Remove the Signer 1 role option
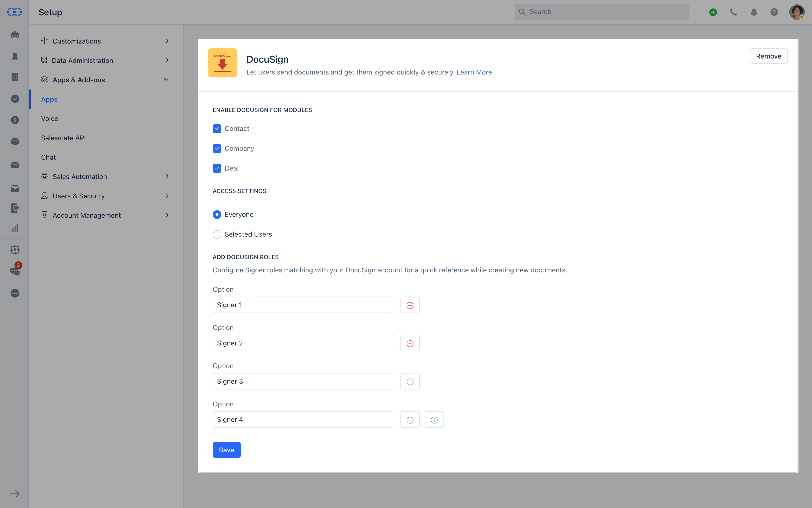The height and width of the screenshot is (508, 812). pos(410,305)
